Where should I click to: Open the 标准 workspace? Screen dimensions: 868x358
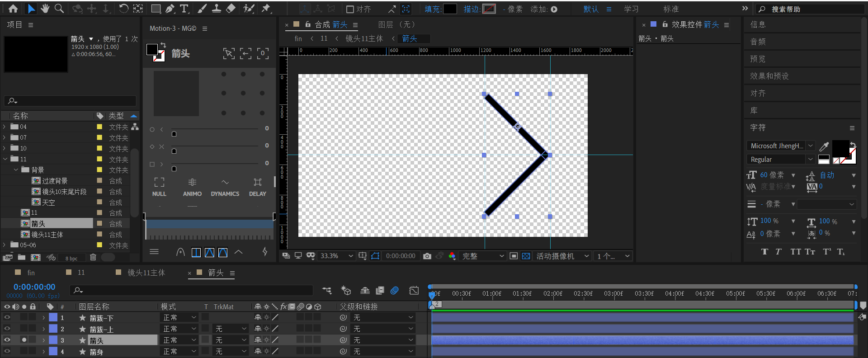click(x=671, y=9)
